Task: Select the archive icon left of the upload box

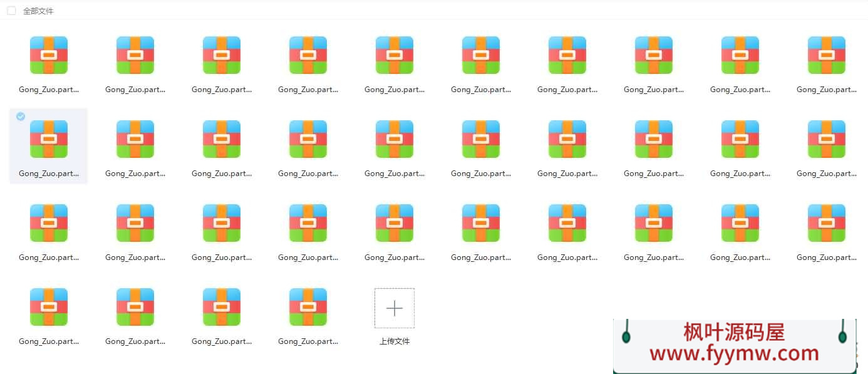Action: (x=307, y=307)
